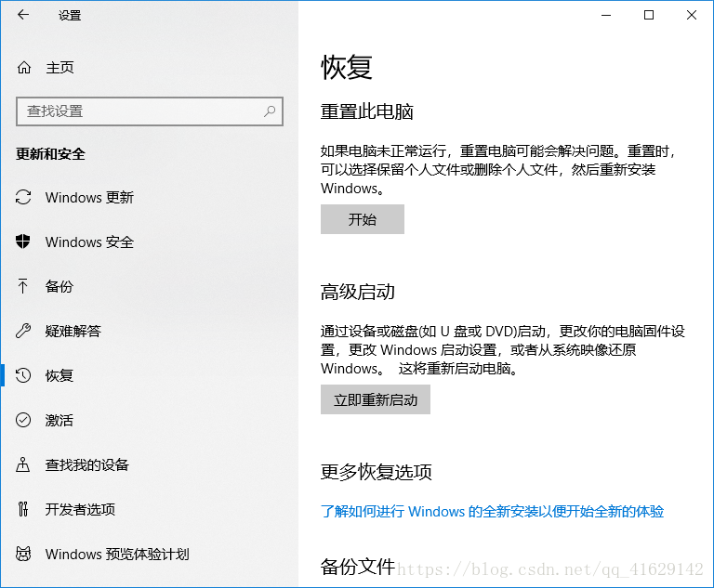Image resolution: width=714 pixels, height=588 pixels.
Task: Click the history clock icon for 恢复
Action: click(x=23, y=375)
